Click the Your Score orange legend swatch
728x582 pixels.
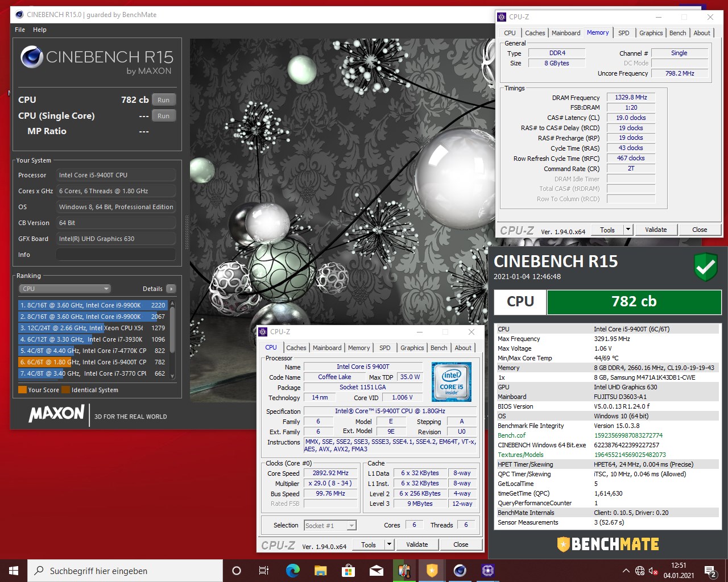pos(23,390)
